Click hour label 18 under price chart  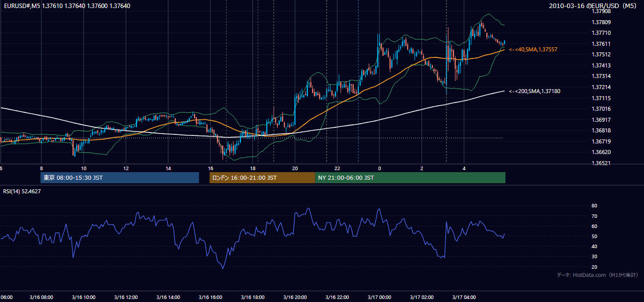tap(253, 169)
